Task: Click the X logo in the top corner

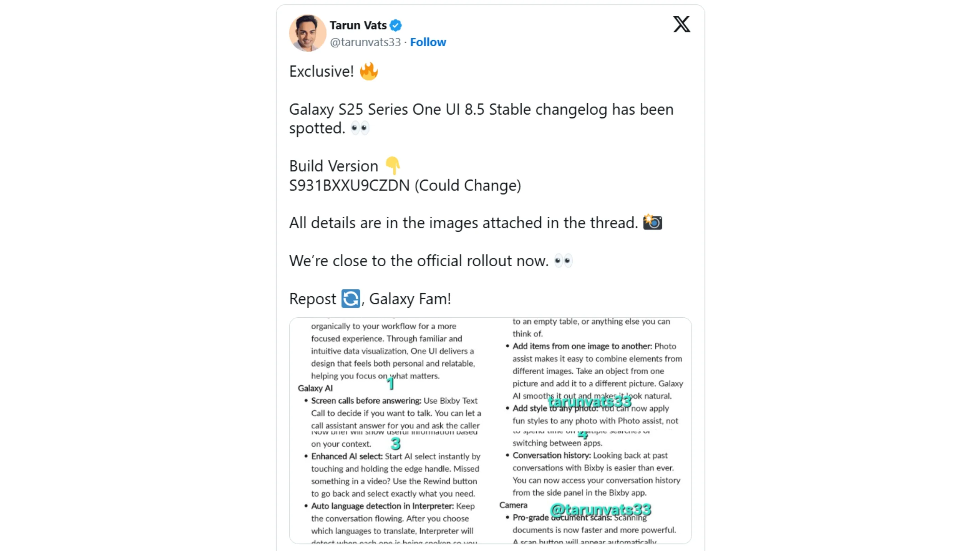Action: click(x=681, y=24)
